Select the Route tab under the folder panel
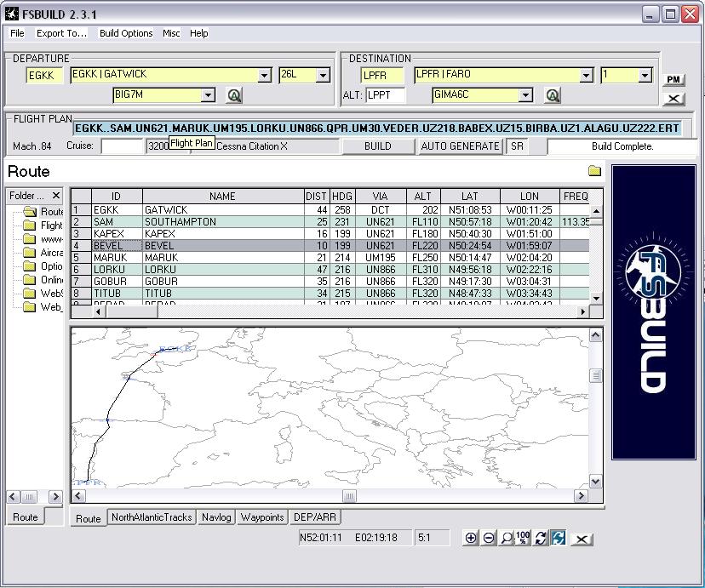 click(26, 517)
